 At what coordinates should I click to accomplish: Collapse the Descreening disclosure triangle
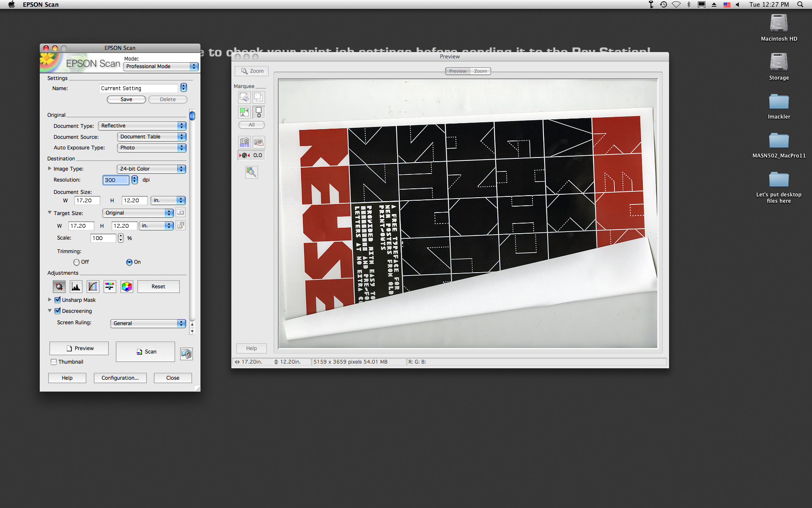click(x=50, y=311)
